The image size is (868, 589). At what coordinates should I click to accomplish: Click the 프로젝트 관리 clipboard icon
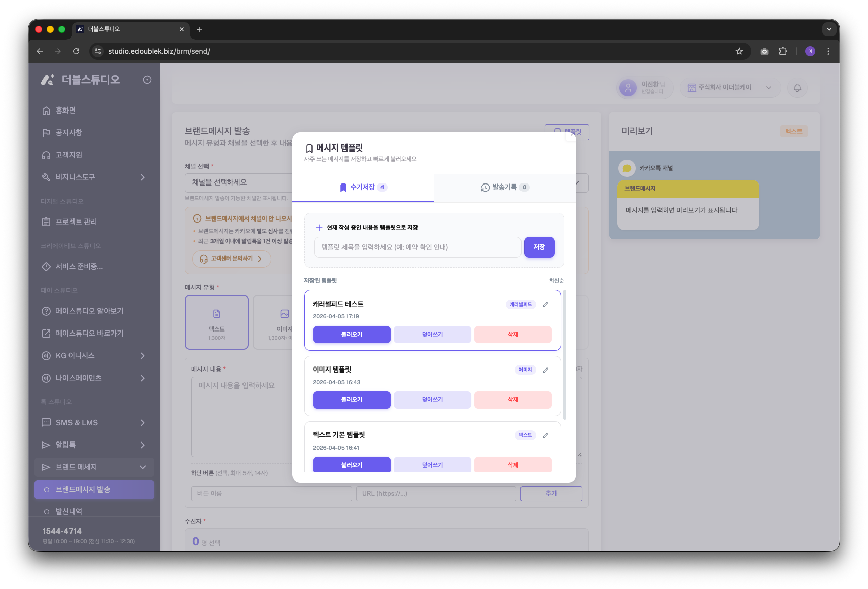point(46,222)
